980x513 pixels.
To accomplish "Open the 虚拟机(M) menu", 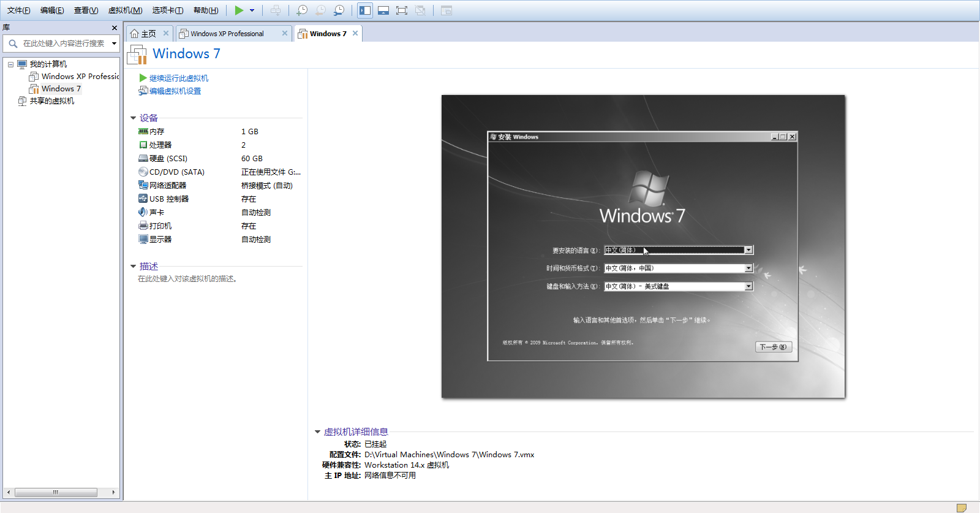I will point(125,10).
